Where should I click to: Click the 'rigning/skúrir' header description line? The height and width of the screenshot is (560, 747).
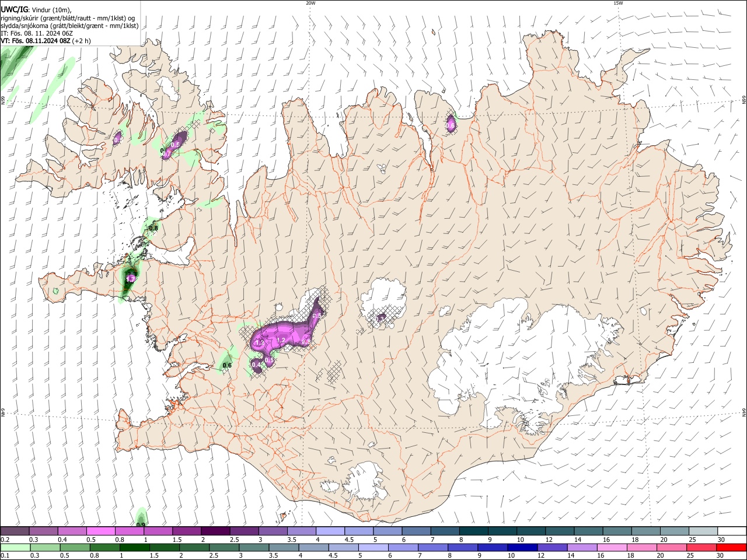point(68,17)
